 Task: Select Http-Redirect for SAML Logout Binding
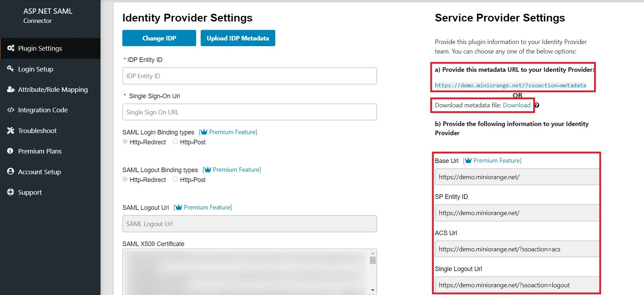(125, 179)
